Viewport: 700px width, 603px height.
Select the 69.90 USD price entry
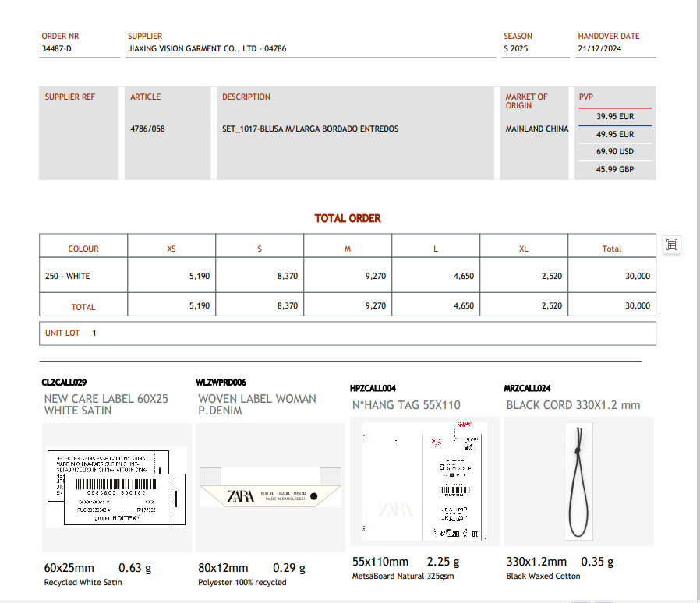click(x=615, y=151)
